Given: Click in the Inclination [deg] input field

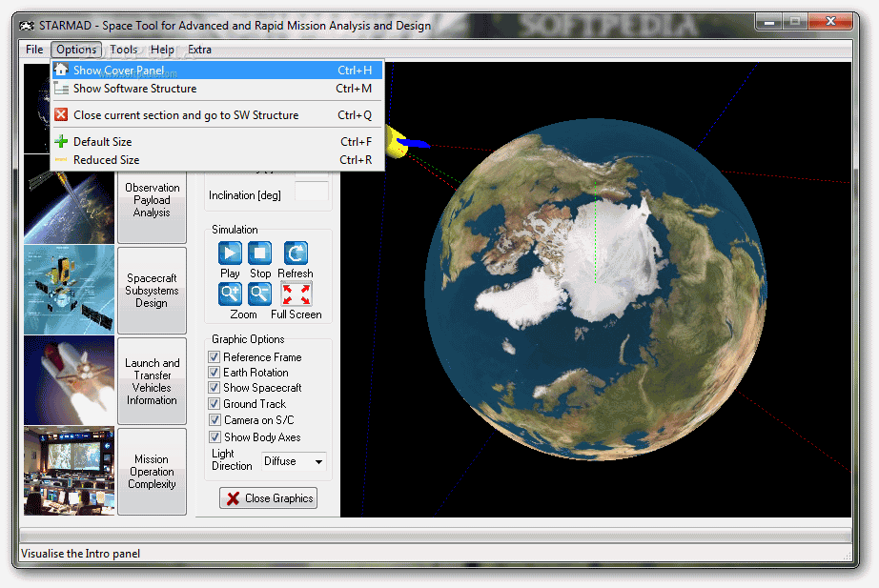Looking at the screenshot, I should (x=312, y=192).
